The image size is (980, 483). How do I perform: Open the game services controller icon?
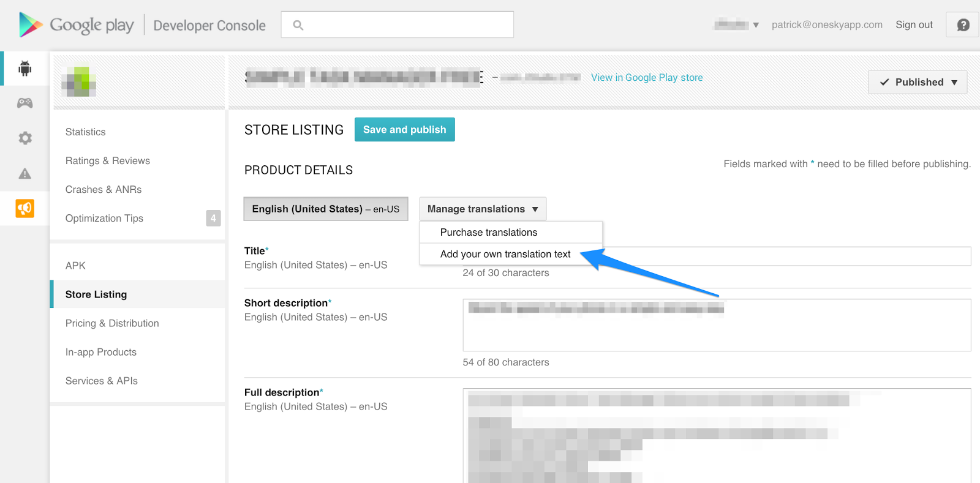[x=24, y=103]
